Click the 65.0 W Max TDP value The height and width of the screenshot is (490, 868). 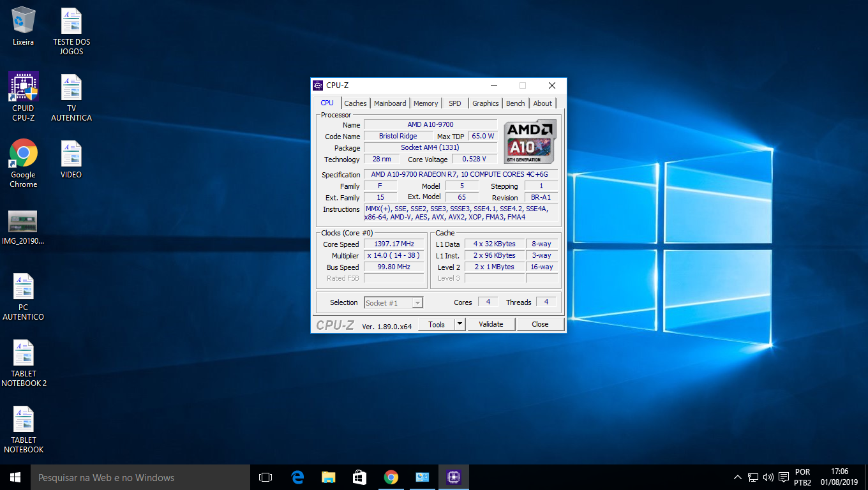coord(483,136)
